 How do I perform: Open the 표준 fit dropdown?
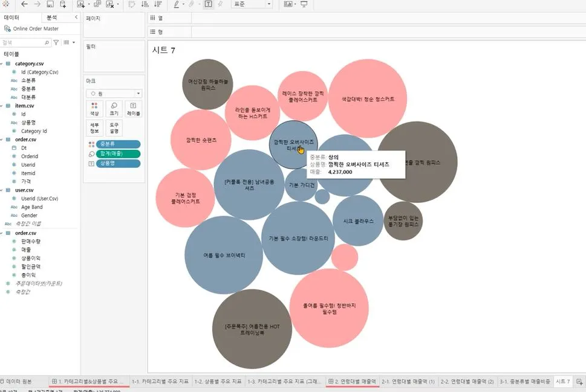252,4
